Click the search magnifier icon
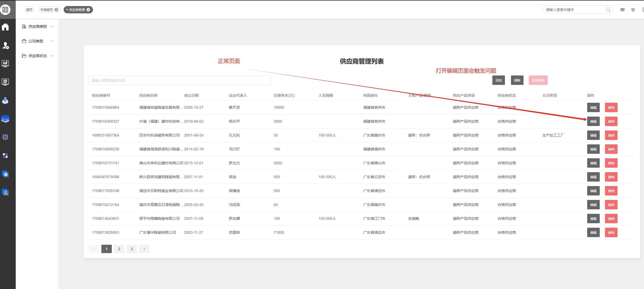This screenshot has height=289, width=644. pos(608,10)
